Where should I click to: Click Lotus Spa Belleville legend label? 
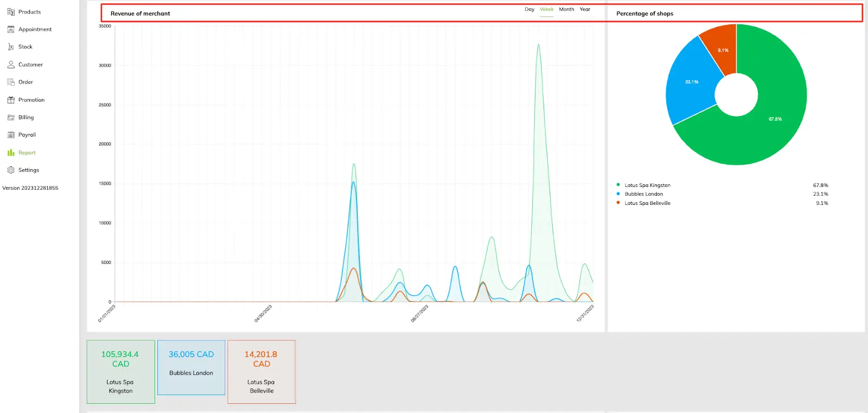(x=647, y=203)
